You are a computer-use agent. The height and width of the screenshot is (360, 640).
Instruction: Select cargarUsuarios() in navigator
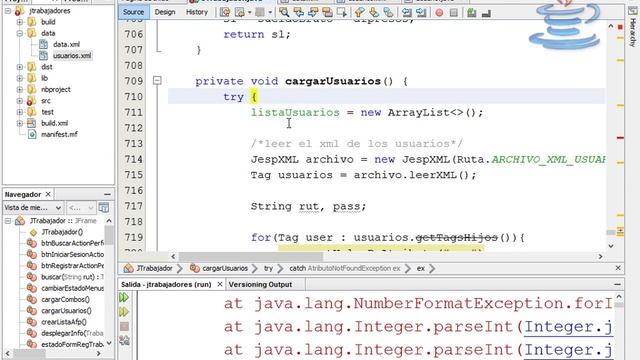[x=66, y=311]
